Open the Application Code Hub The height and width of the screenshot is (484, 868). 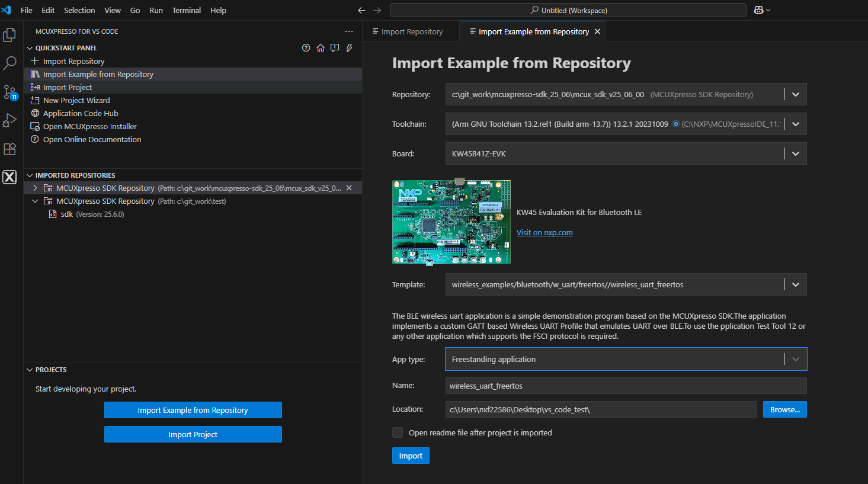coord(79,113)
